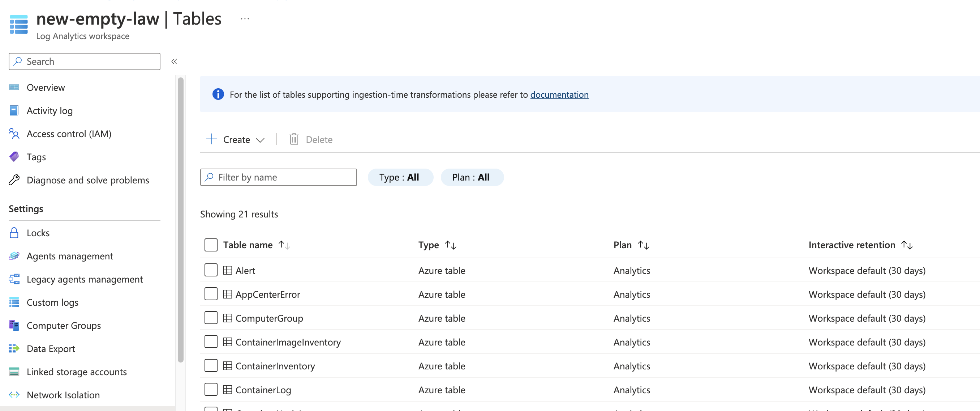Click the Linked storage accounts icon
The width and height of the screenshot is (980, 411).
14,372
